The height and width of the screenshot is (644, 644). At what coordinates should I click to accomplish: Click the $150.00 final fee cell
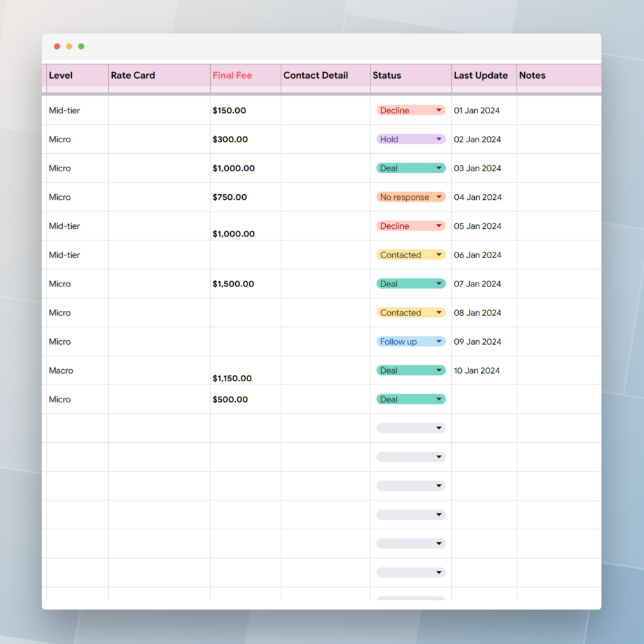(x=245, y=110)
